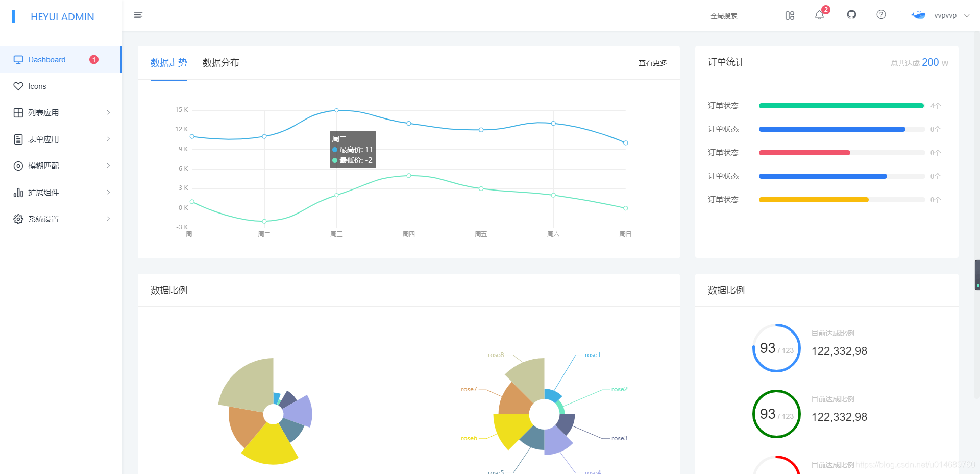
Task: Expand the 扩展组件 submenu chevron
Action: coord(108,192)
